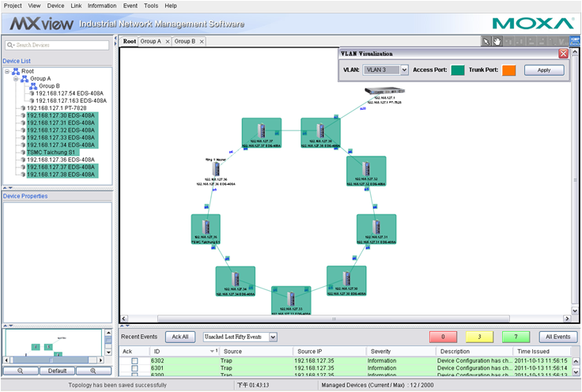Click the PT-7828 rack switch icon

pyautogui.click(x=384, y=91)
